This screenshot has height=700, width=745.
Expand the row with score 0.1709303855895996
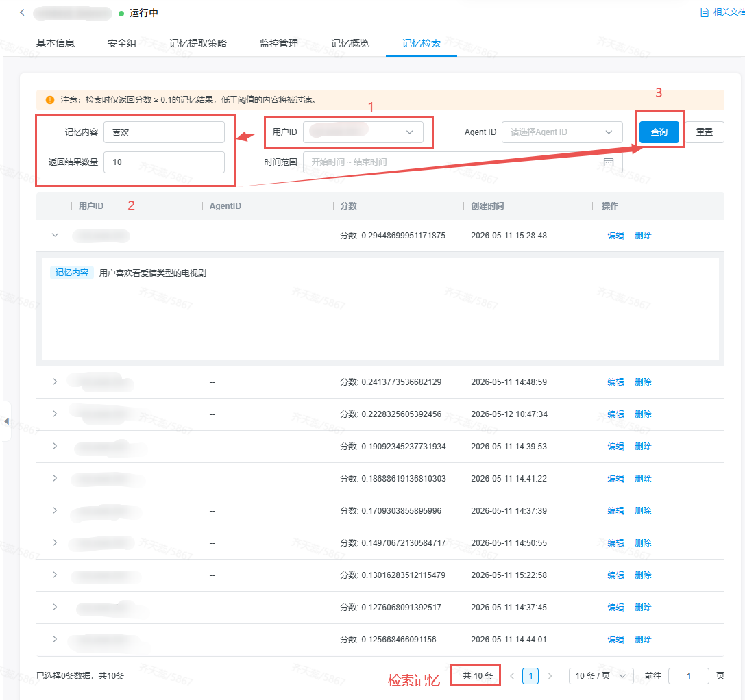[x=55, y=510]
